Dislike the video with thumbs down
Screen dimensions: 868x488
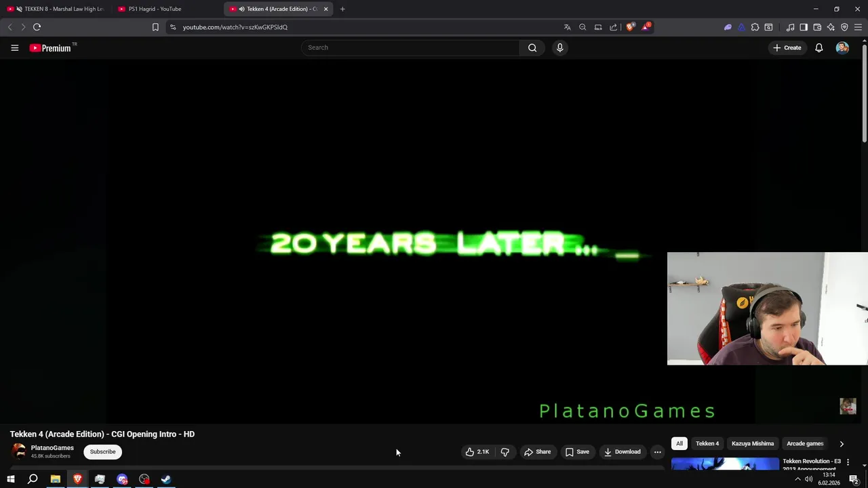click(505, 451)
